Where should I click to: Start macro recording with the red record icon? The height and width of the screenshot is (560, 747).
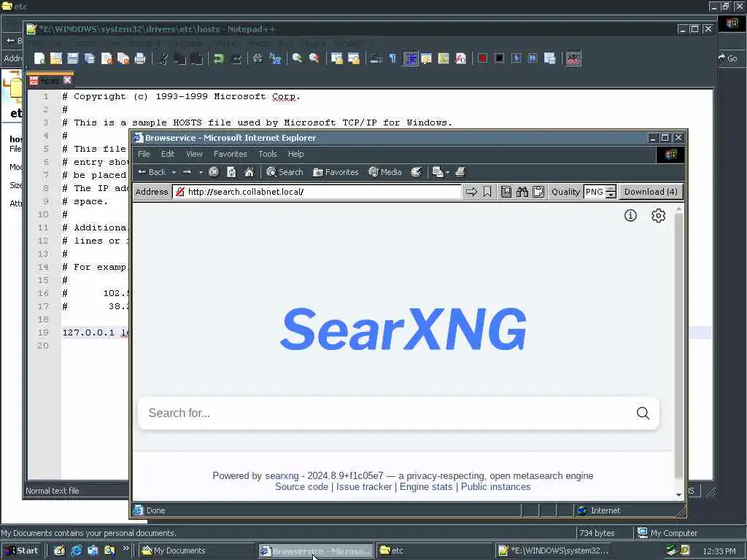pyautogui.click(x=483, y=58)
